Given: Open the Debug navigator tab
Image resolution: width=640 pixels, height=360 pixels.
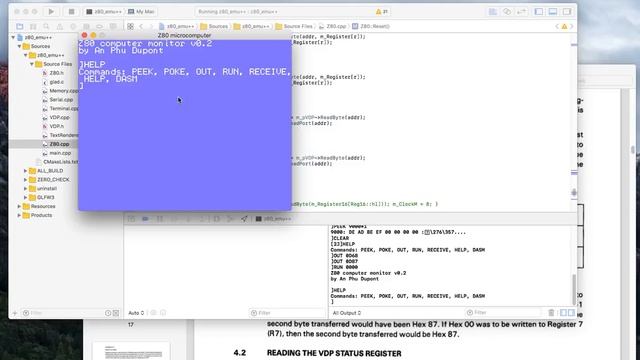Looking at the screenshot, I should click(x=87, y=26).
